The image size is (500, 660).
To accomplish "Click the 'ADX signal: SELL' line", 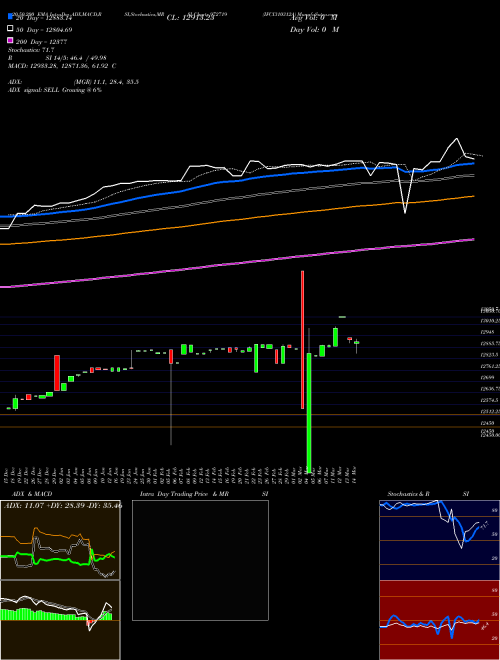I will point(55,90).
